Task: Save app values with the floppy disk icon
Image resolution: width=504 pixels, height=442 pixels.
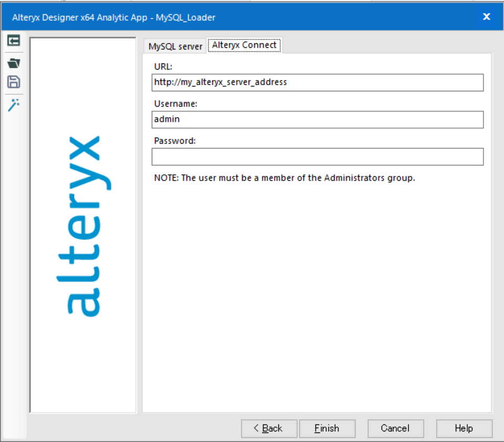Action: [14, 82]
